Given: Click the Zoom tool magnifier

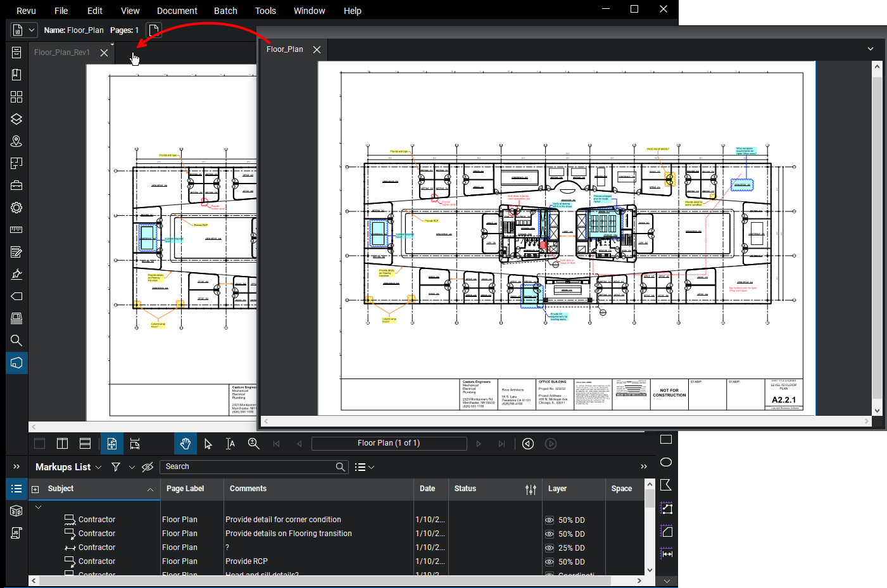Looking at the screenshot, I should point(253,444).
